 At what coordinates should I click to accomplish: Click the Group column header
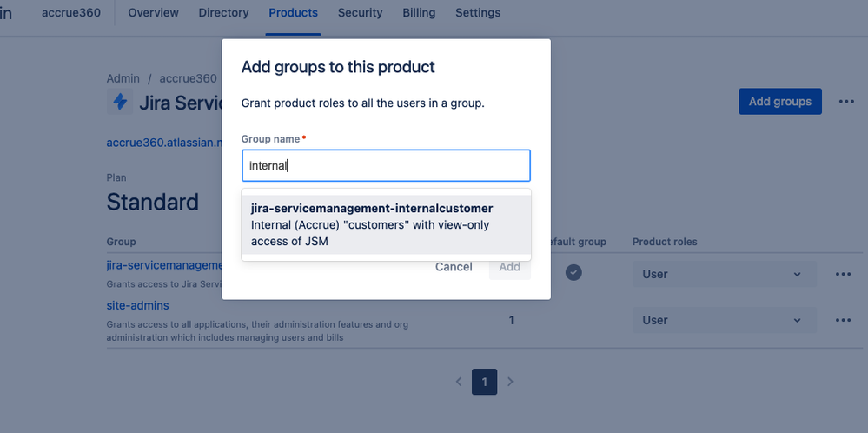coord(122,242)
